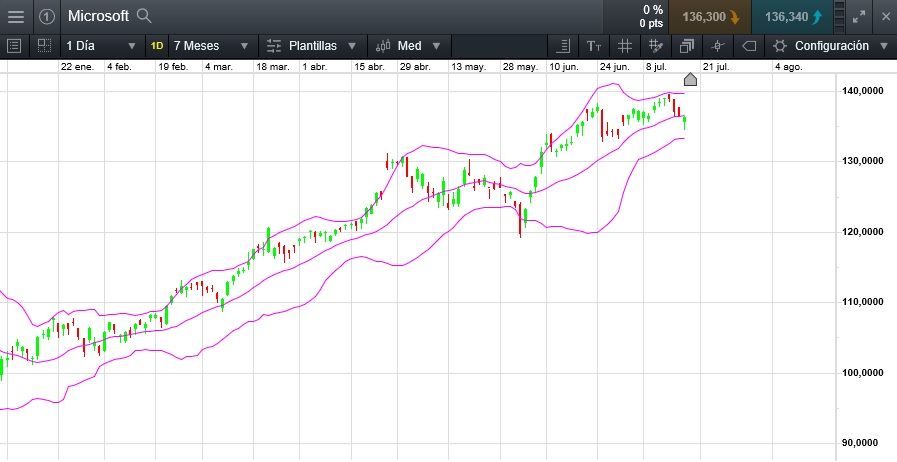Toggle the chart grid icon
This screenshot has height=462, width=897.
[x=625, y=46]
